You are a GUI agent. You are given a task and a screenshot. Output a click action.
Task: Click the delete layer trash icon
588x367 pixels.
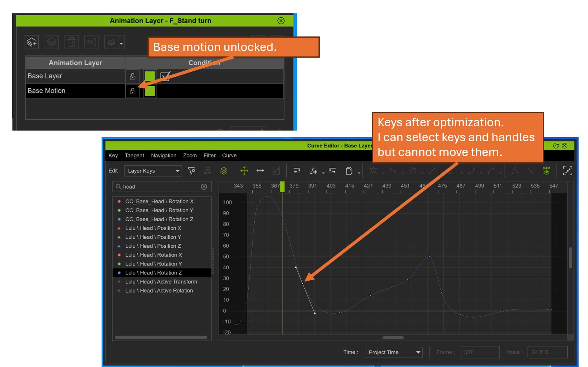pyautogui.click(x=71, y=42)
